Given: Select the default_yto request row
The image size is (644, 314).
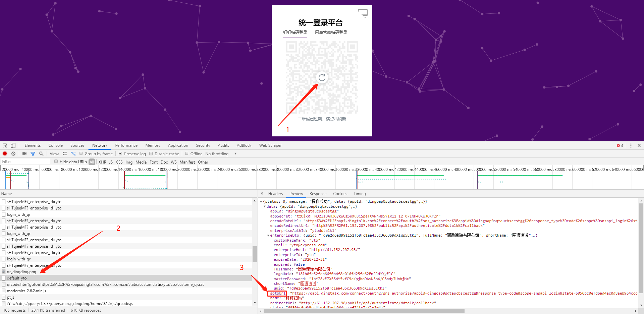Looking at the screenshot, I should (126, 278).
